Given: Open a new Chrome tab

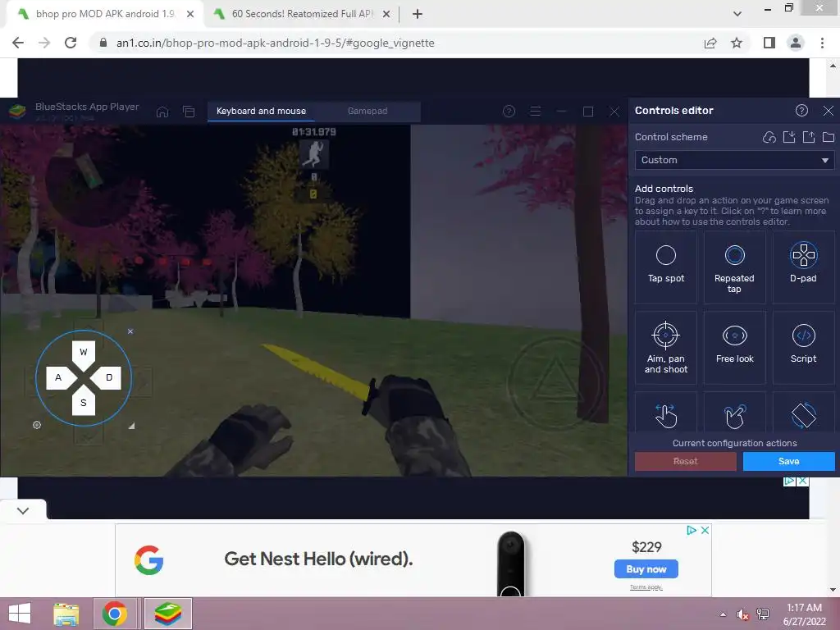Looking at the screenshot, I should tap(418, 14).
